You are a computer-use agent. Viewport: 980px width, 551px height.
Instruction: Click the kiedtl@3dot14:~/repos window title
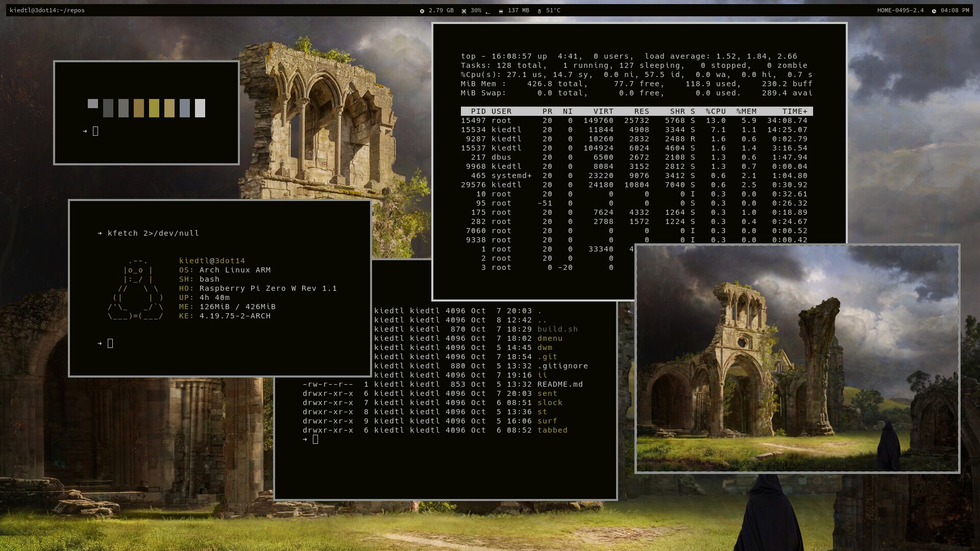(47, 10)
